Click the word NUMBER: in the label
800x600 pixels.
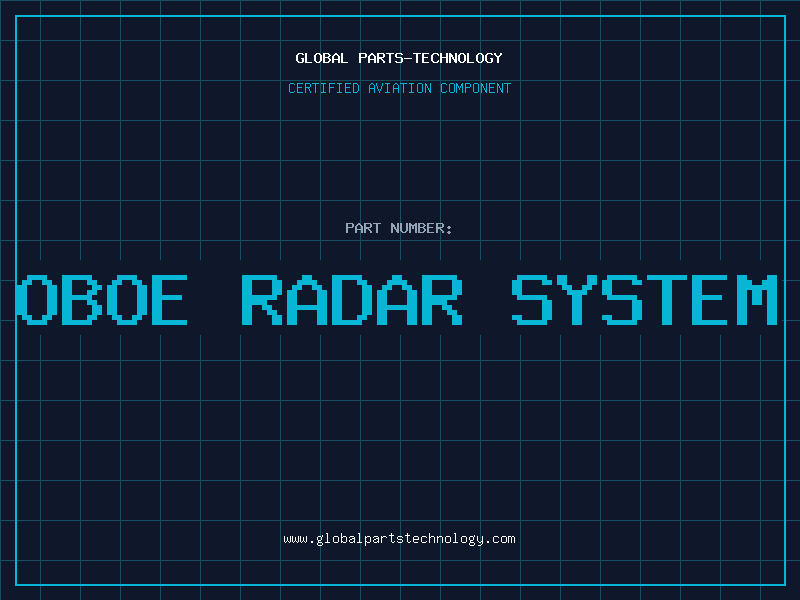[421, 228]
